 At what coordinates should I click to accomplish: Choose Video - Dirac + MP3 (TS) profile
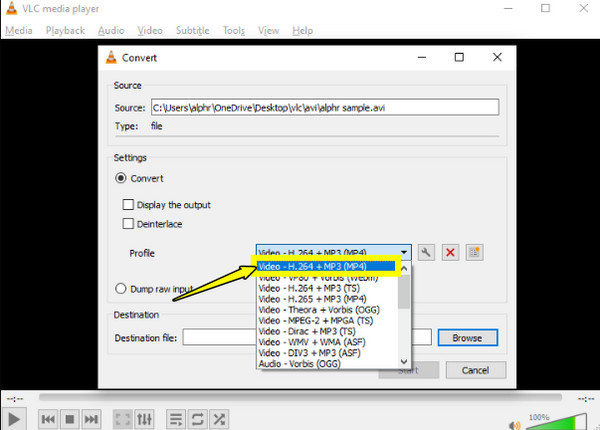tap(328, 331)
